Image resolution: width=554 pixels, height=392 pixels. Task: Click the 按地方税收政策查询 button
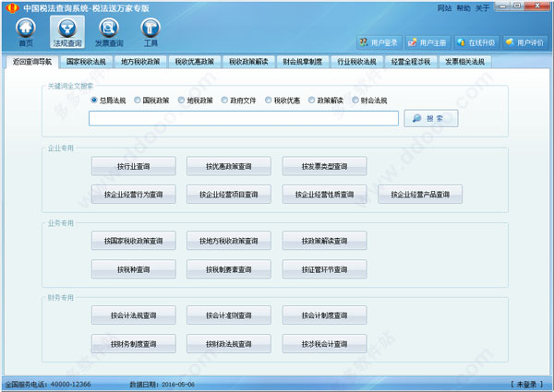click(x=229, y=241)
